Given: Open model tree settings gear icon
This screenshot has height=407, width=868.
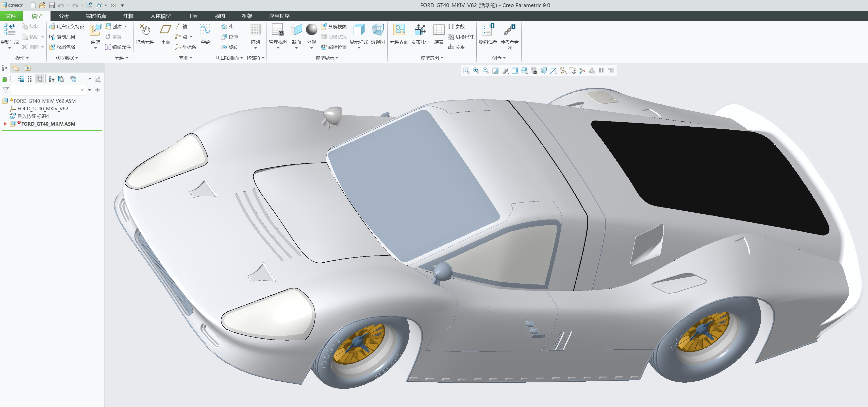Looking at the screenshot, I should [73, 79].
